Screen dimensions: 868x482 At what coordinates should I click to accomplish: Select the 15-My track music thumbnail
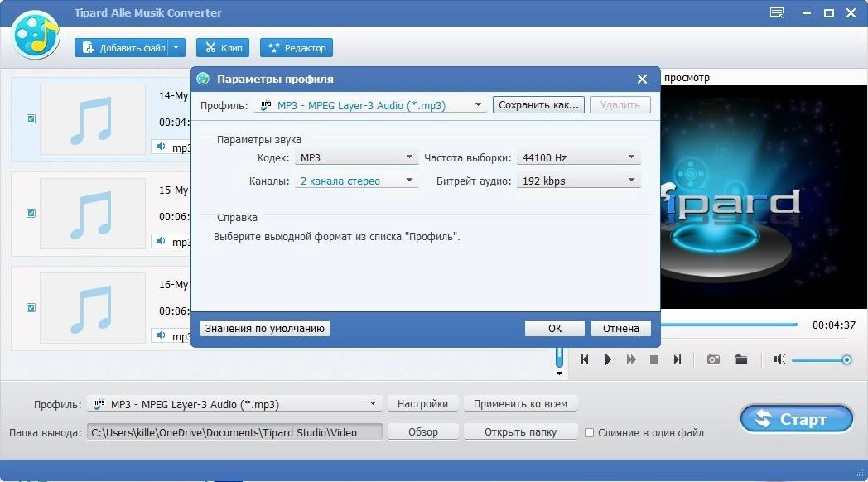(x=93, y=214)
